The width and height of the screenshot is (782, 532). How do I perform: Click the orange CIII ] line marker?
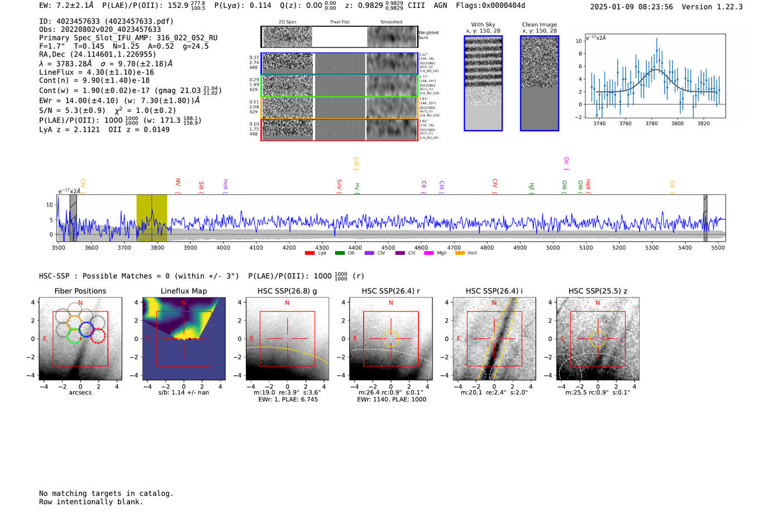[356, 164]
